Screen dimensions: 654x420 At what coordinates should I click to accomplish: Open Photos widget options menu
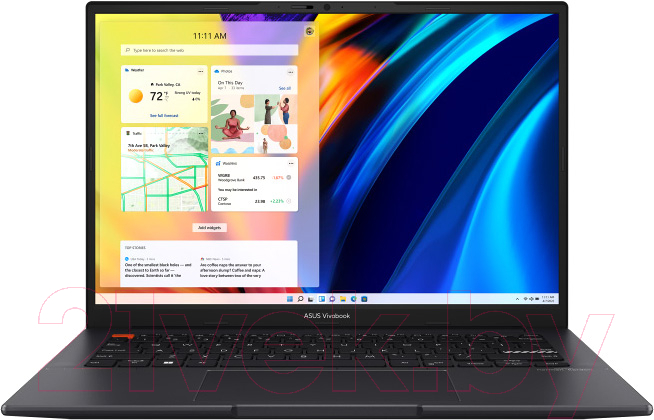coord(291,72)
